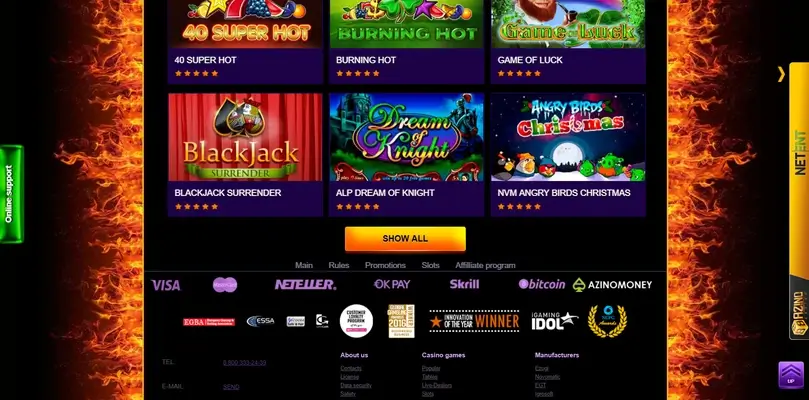This screenshot has height=400, width=809.
Task: Expand the side panel with the yellow chevron
Action: coord(781,74)
